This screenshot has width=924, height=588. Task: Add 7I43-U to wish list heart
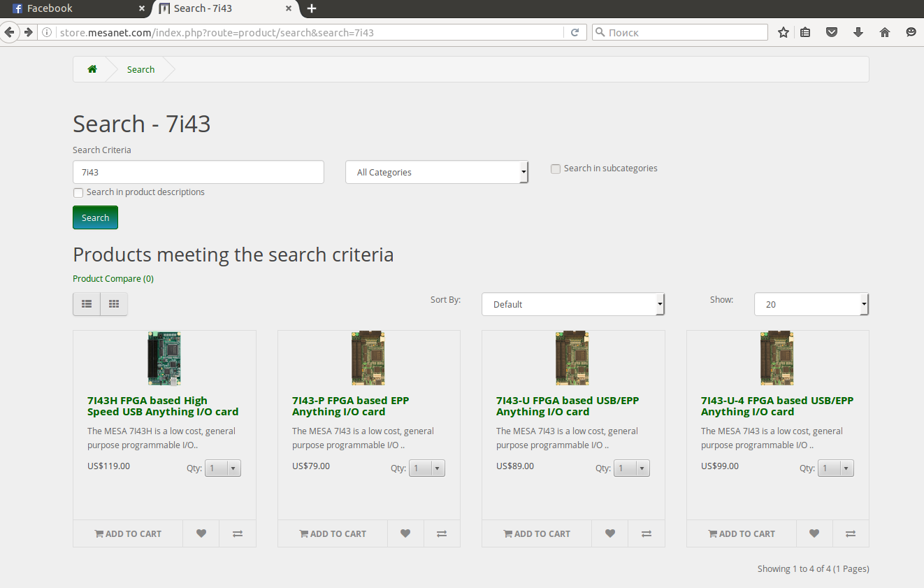coord(610,533)
